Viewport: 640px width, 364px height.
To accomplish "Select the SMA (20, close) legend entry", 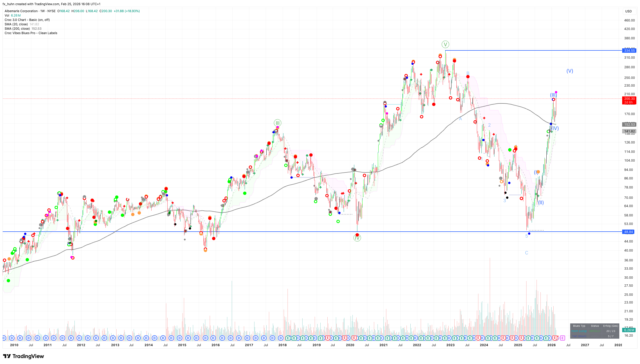I will [16, 24].
